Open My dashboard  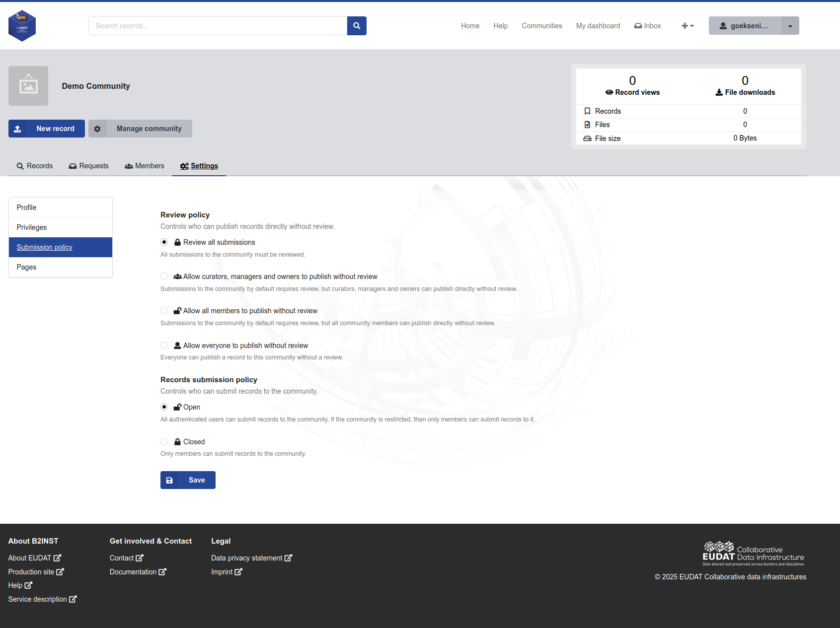pyautogui.click(x=598, y=26)
